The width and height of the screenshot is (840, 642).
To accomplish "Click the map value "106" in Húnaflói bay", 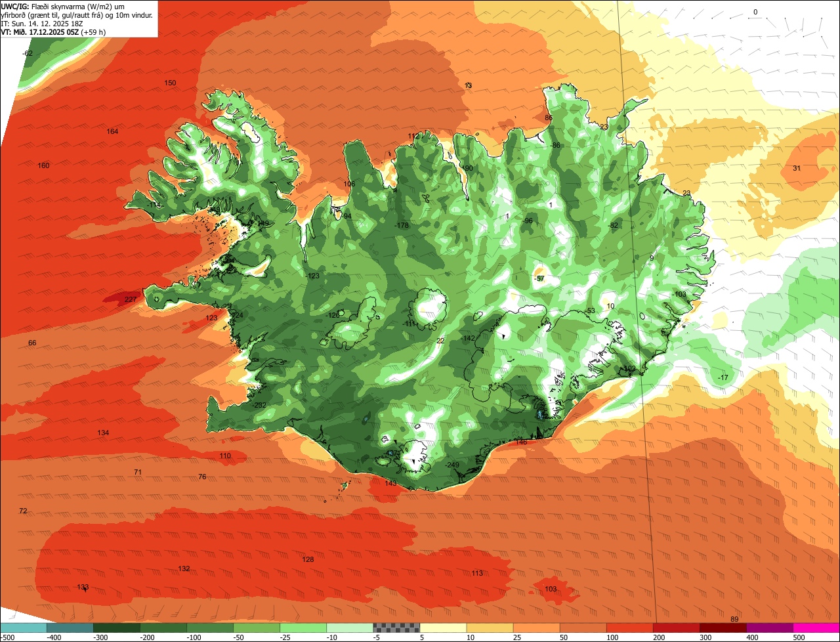I will 349,184.
